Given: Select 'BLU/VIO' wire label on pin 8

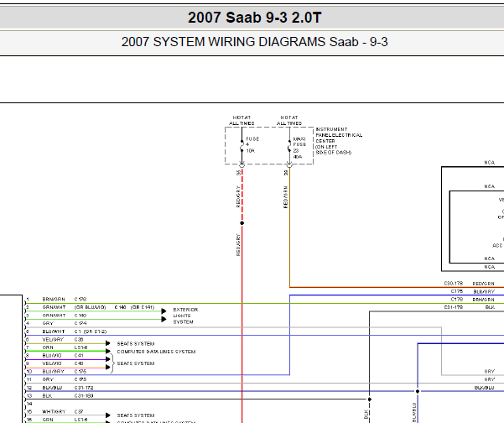Looking at the screenshot, I should 52,356.
